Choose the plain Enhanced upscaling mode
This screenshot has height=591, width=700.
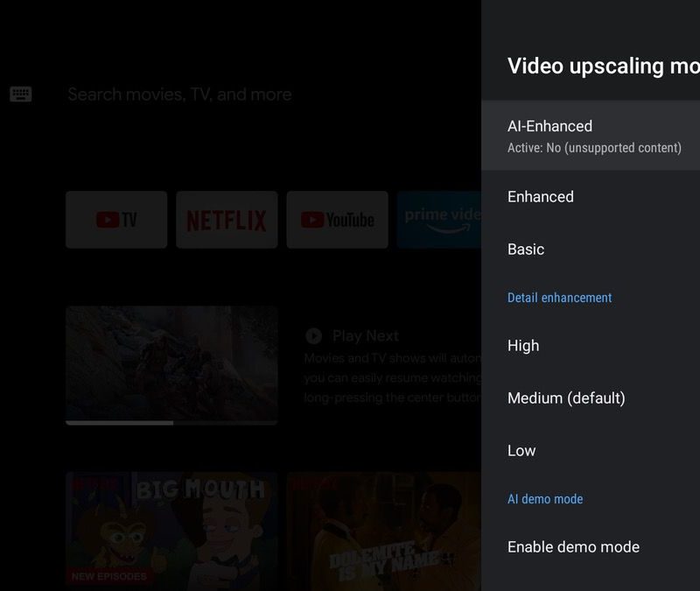click(x=541, y=197)
